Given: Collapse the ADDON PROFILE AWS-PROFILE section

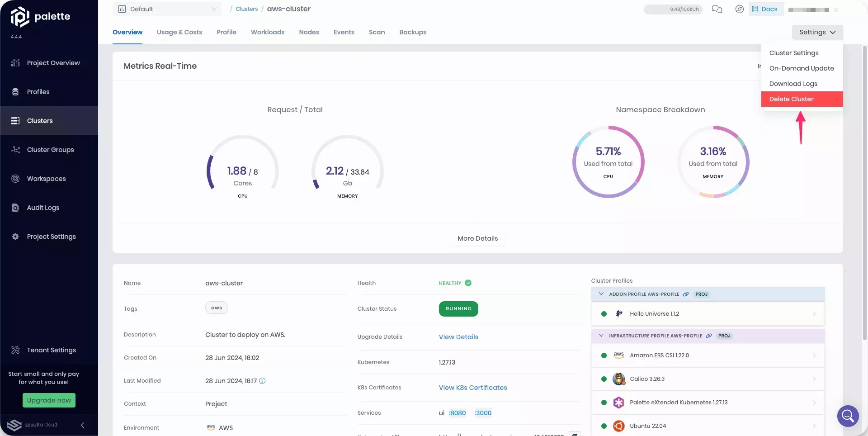Looking at the screenshot, I should point(601,294).
